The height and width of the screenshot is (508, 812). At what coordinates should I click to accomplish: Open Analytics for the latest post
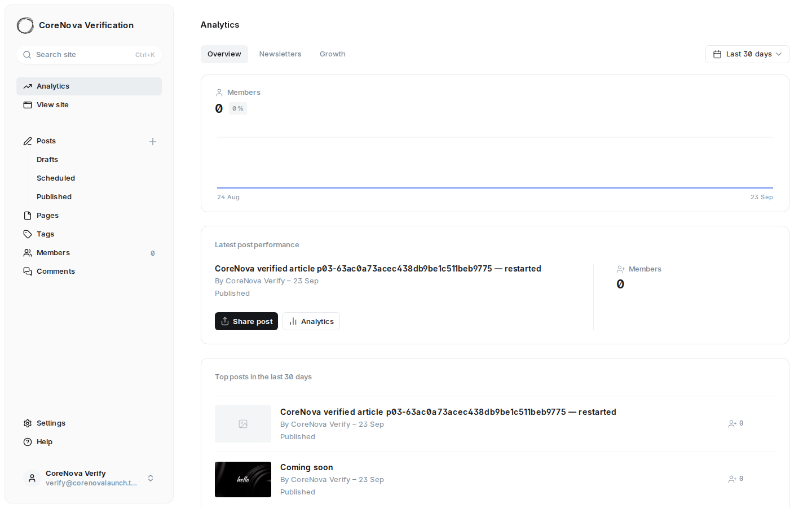311,321
